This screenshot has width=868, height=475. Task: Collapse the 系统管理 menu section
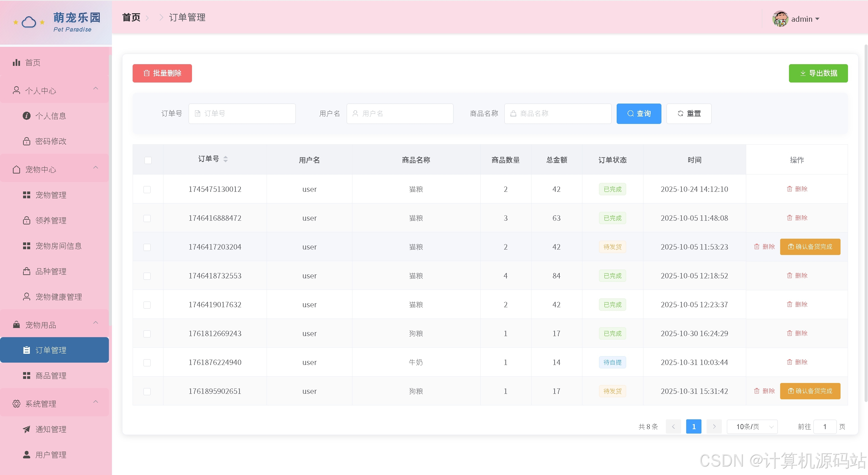pyautogui.click(x=96, y=402)
